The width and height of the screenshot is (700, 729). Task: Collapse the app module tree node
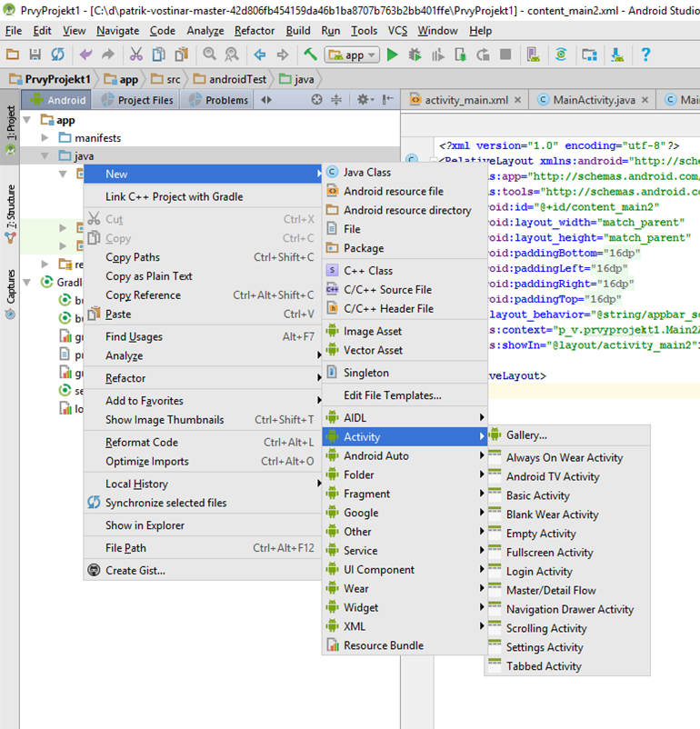coord(27,120)
